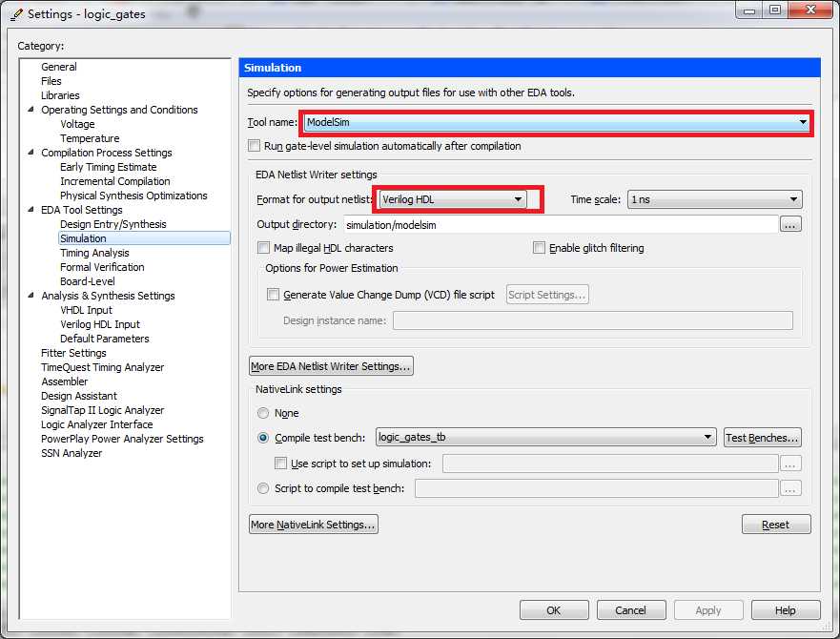Open Formal Verification settings
Screen dimensions: 840x639
tap(102, 267)
